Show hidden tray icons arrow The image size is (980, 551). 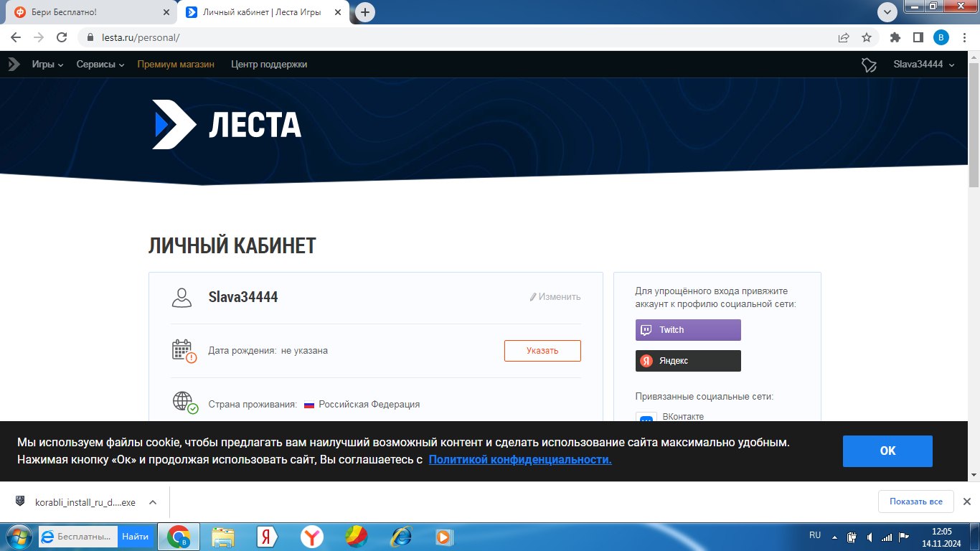835,537
